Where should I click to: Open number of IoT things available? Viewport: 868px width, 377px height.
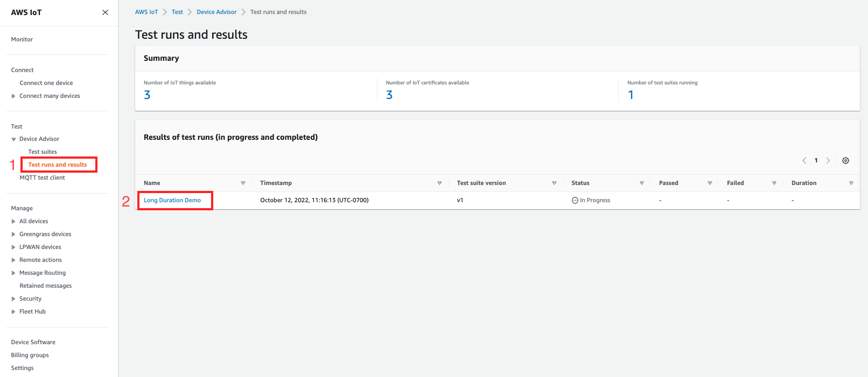click(147, 95)
